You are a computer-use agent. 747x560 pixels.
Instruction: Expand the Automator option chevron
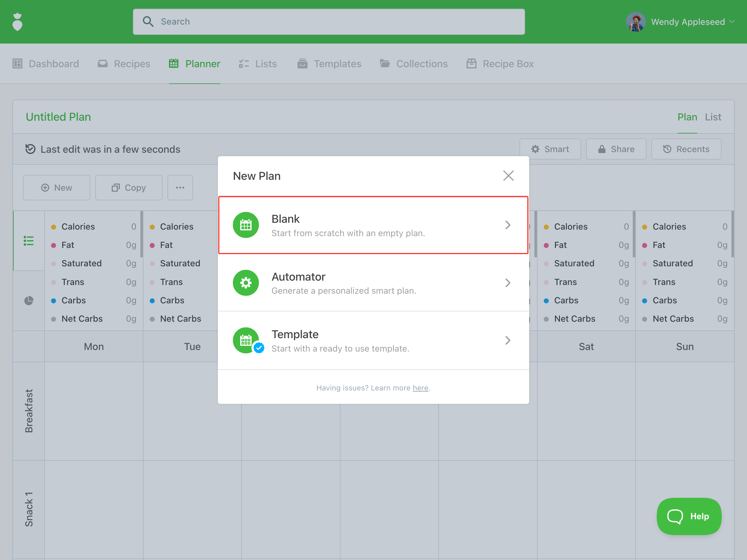pyautogui.click(x=508, y=282)
